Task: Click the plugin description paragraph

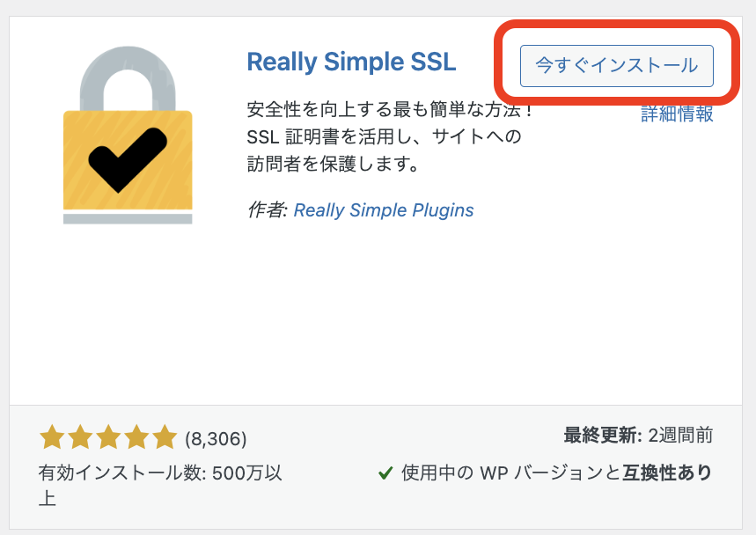Action: pyautogui.click(x=390, y=137)
